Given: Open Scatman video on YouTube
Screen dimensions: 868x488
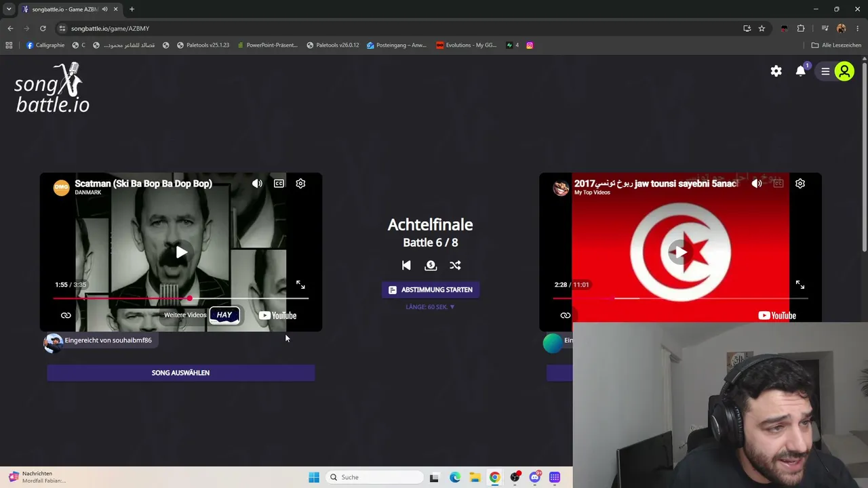Looking at the screenshot, I should [277, 315].
